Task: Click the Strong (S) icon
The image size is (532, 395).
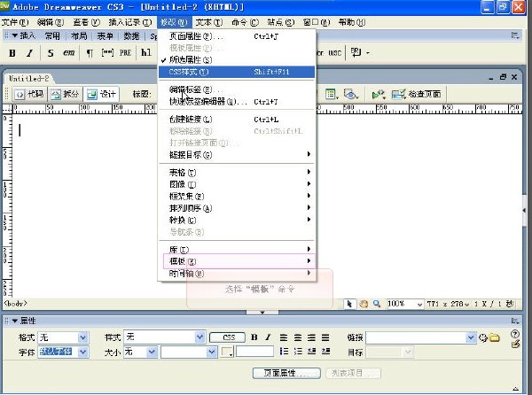Action: pos(51,53)
